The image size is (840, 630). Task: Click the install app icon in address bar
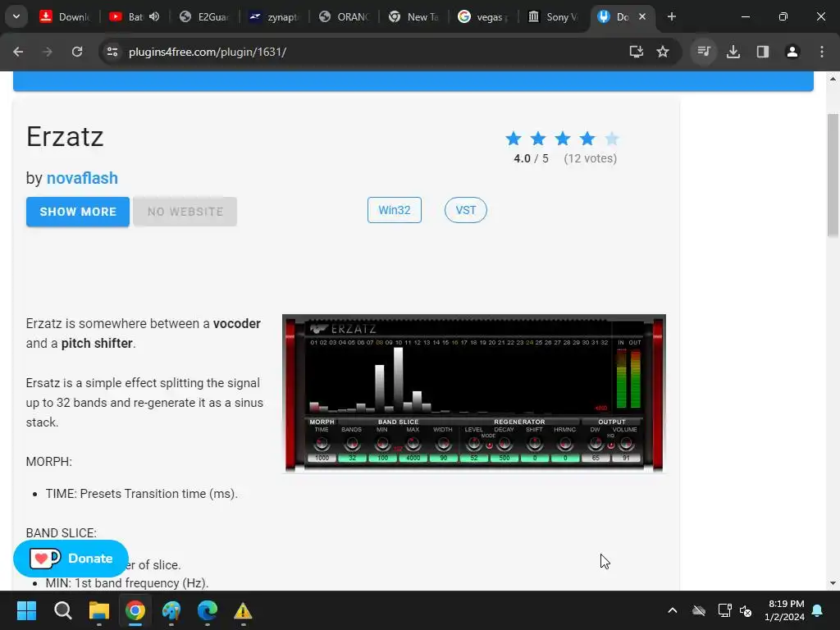click(x=636, y=52)
